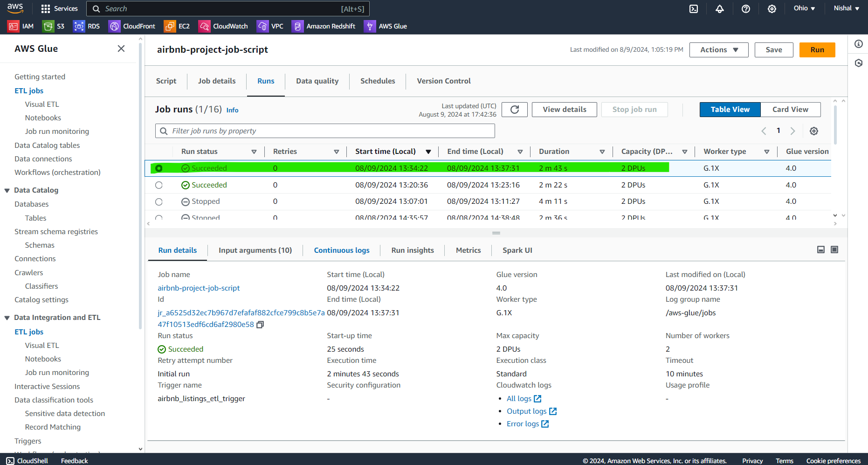This screenshot has height=465, width=868.
Task: Open the Continuous logs tab
Action: (x=342, y=250)
